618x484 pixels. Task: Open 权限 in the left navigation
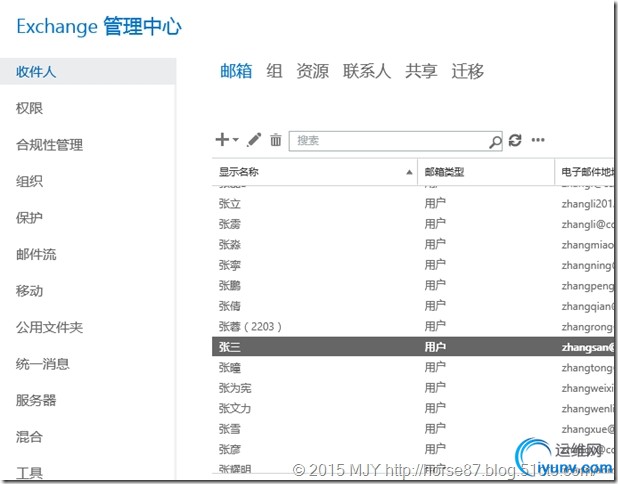coord(29,108)
